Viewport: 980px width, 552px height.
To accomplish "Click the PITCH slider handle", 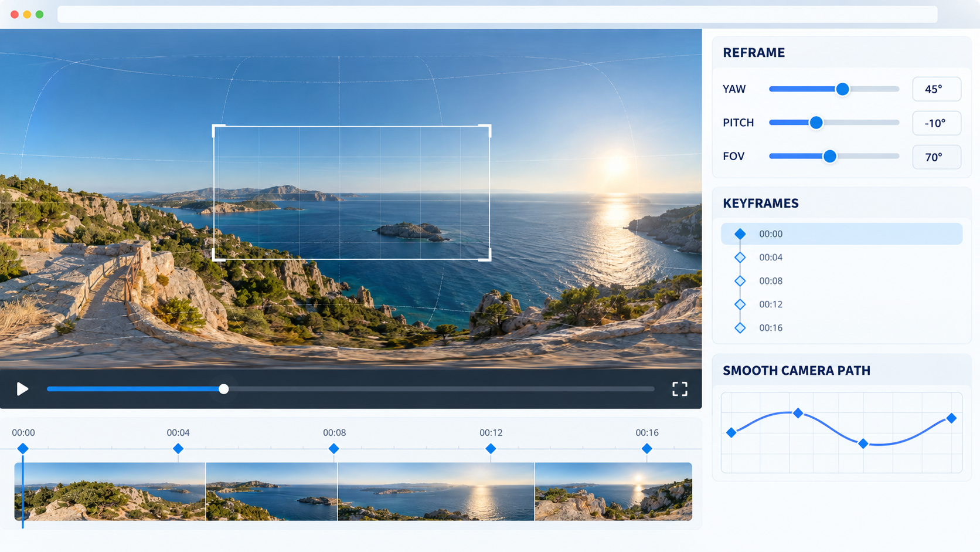I will [x=816, y=123].
